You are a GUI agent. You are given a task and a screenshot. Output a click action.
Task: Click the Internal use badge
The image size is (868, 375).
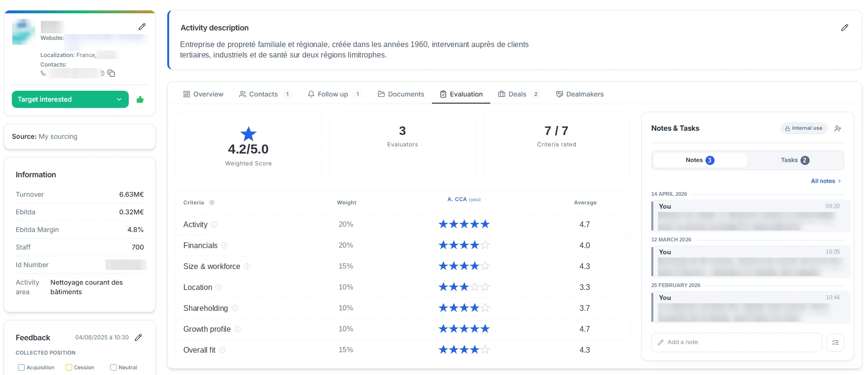[804, 128]
